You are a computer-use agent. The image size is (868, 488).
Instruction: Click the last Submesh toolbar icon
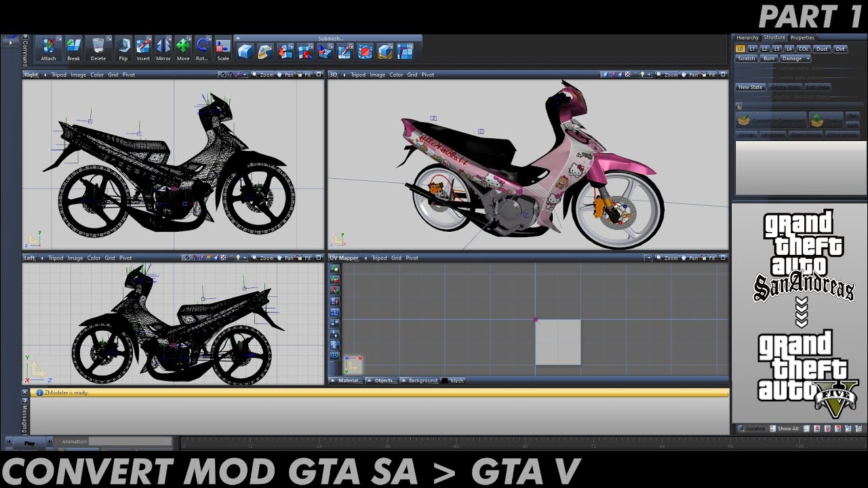click(x=405, y=52)
